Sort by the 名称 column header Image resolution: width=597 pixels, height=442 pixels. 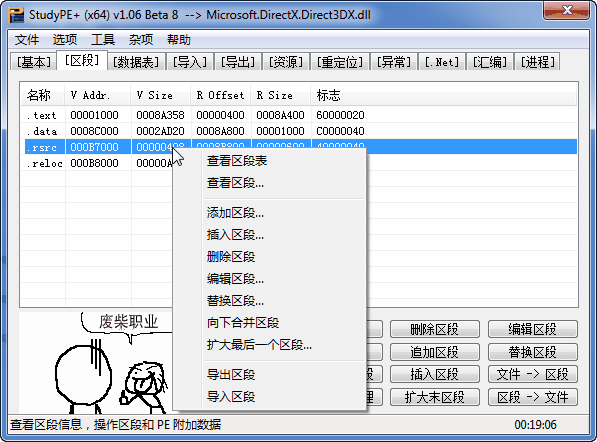[43, 95]
